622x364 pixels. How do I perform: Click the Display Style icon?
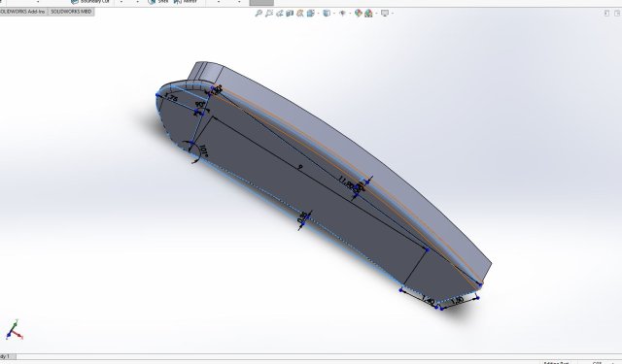click(x=327, y=13)
